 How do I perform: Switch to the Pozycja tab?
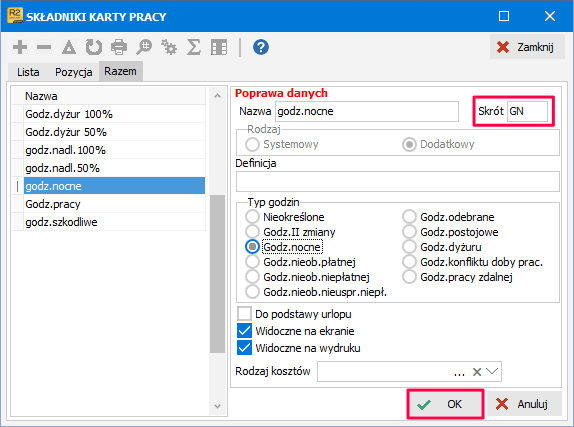point(74,72)
